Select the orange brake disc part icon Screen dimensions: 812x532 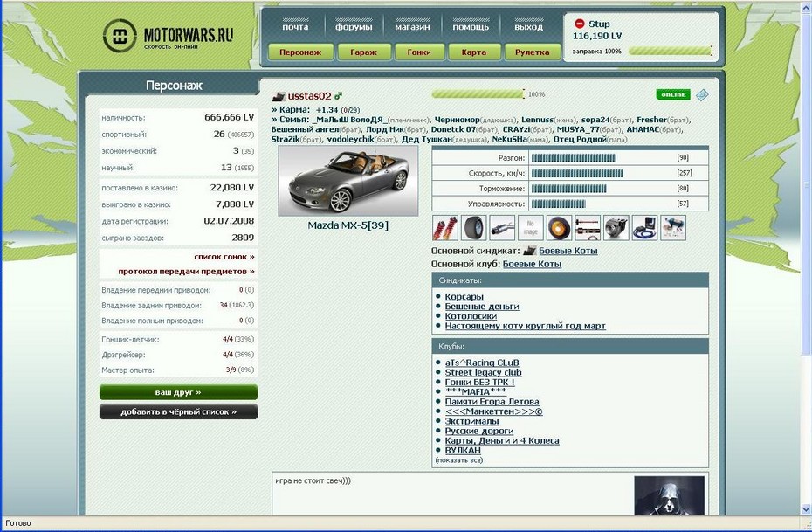(560, 228)
